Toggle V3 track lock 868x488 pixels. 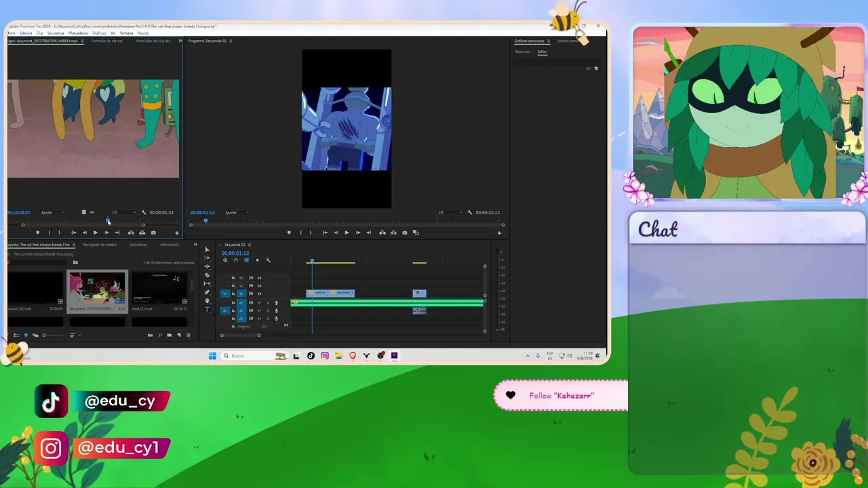233,278
